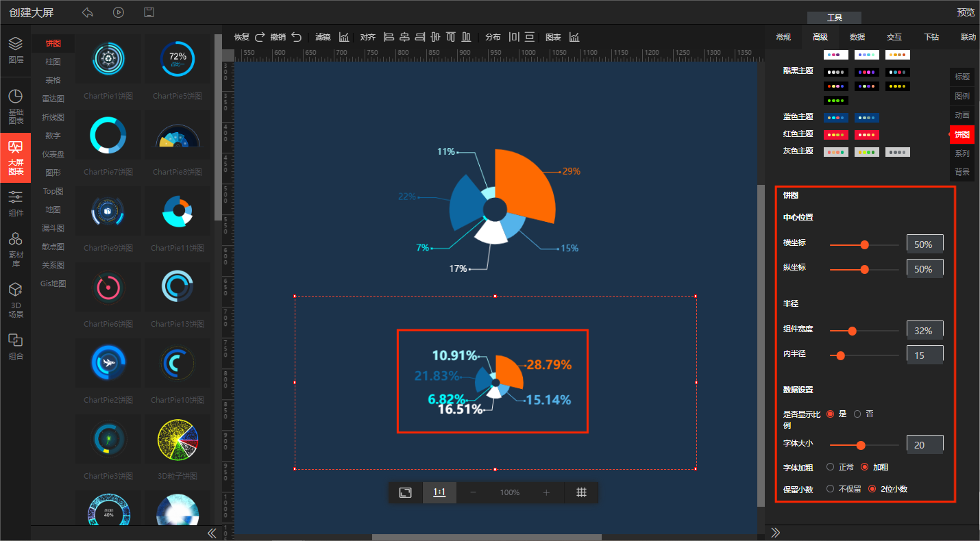980x541 pixels.
Task: Click the distribute horizontally icon
Action: pyautogui.click(x=514, y=37)
